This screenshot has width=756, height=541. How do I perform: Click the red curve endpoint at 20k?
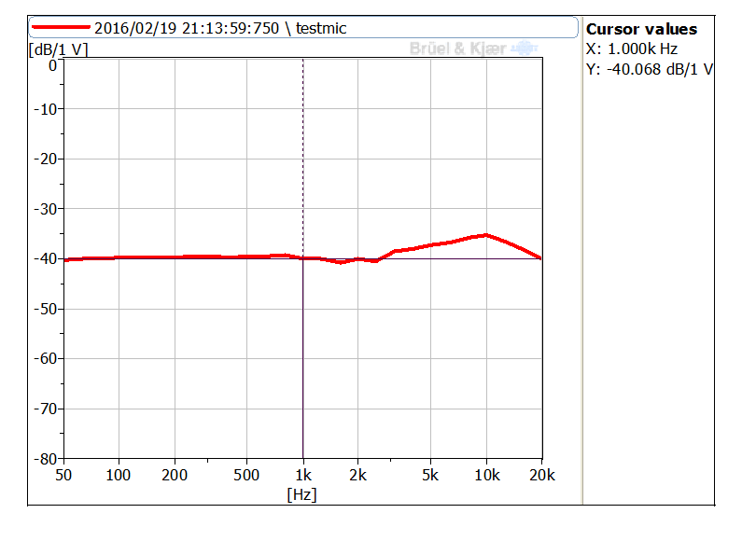540,257
